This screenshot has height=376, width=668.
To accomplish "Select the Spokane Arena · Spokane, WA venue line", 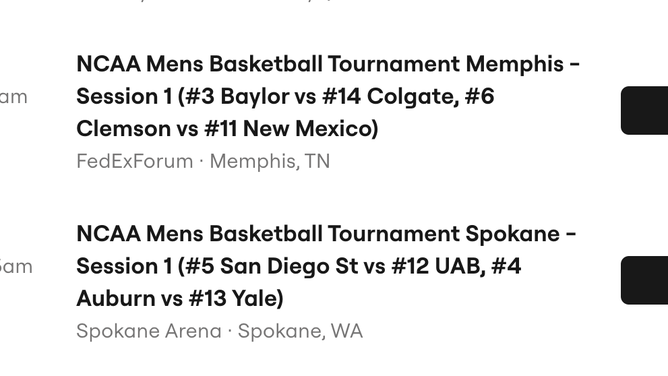I will click(x=219, y=331).
